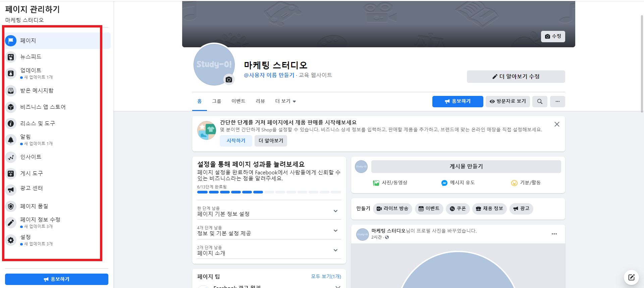Screen dimensions: 644x288
Task: Open the 설정 gear icon
Action: (11, 240)
